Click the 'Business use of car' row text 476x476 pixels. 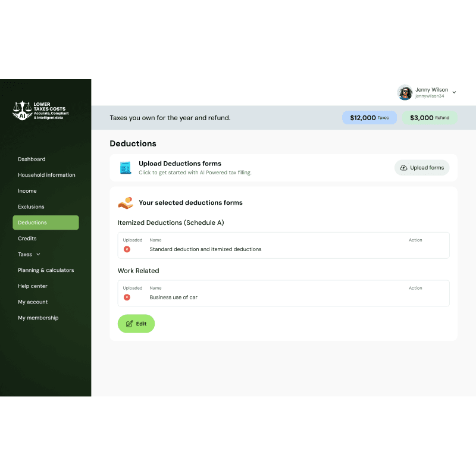click(x=173, y=297)
